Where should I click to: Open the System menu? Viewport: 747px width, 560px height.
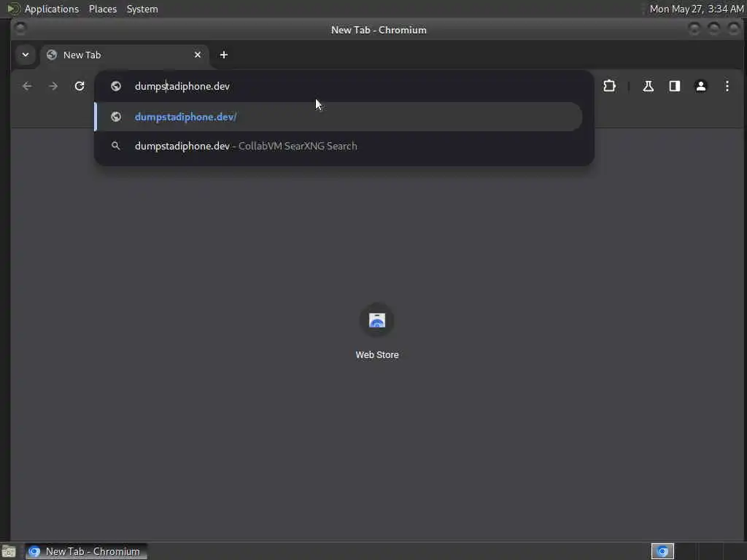[x=142, y=9]
